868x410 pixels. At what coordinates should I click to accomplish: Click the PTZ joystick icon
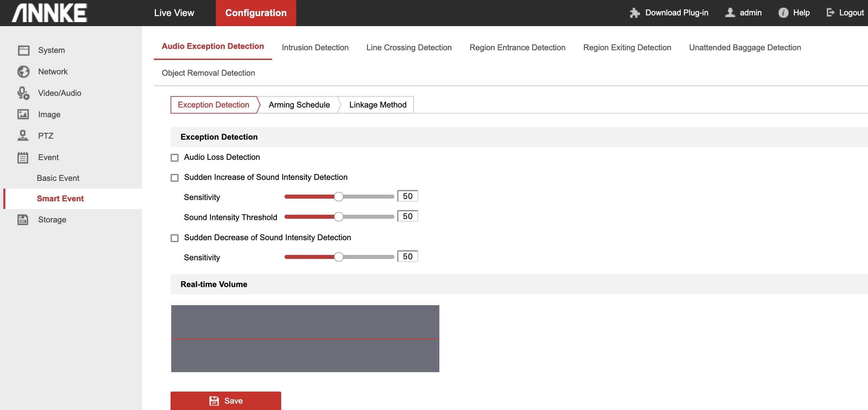[x=23, y=136]
